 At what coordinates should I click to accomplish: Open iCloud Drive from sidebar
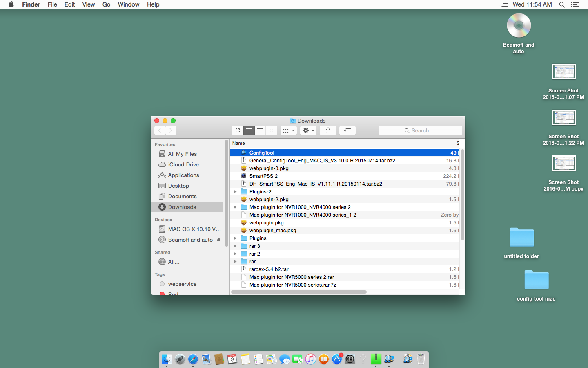183,164
